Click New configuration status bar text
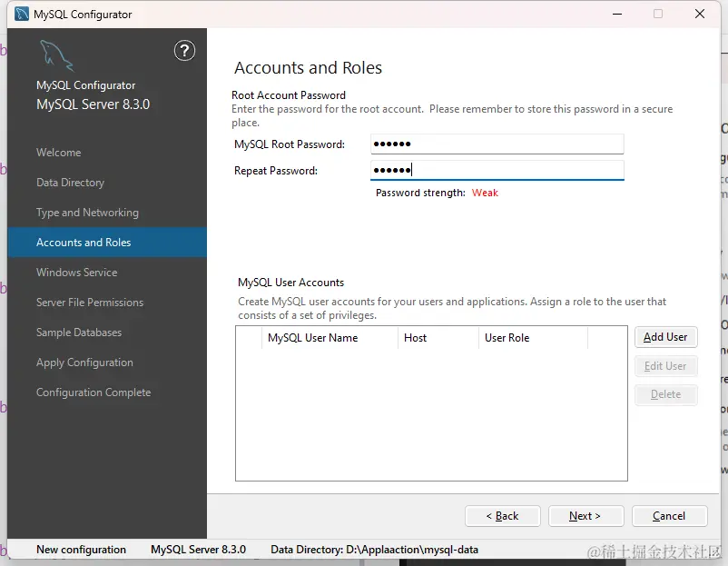This screenshot has height=566, width=728. (82, 550)
